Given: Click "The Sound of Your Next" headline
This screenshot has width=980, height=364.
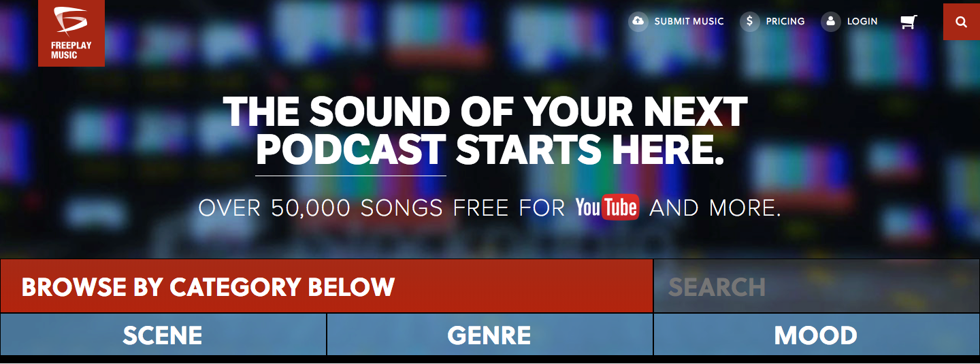Looking at the screenshot, I should pos(485,112).
